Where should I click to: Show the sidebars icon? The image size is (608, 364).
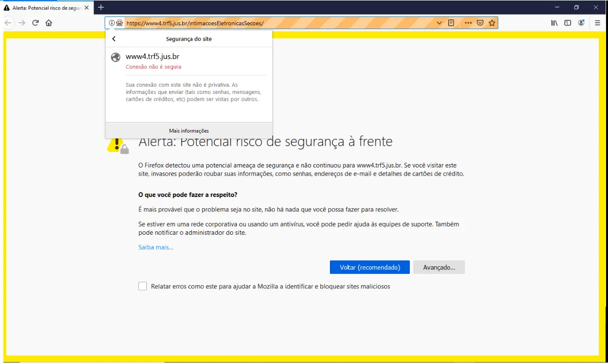(568, 23)
